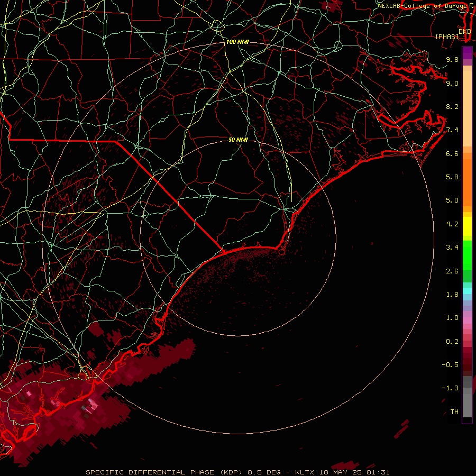Pick the orange segment of the color bar
Image resolution: width=476 pixels, height=476 pixels.
tap(467, 183)
